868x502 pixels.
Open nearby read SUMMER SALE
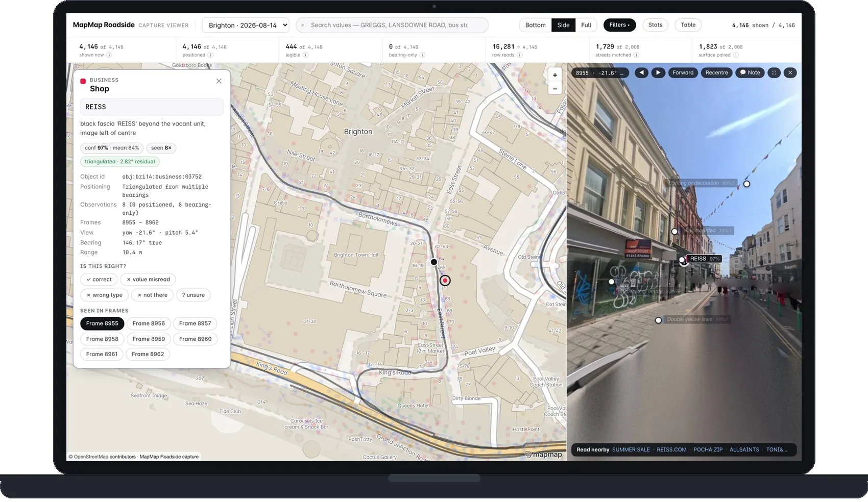[631, 450]
